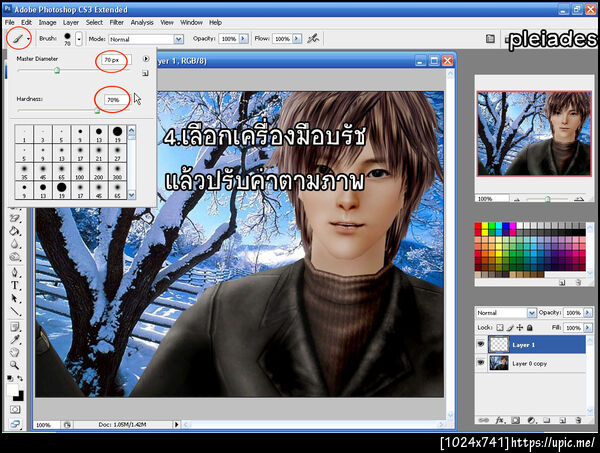Toggle the Brushes palette icon

[x=490, y=38]
